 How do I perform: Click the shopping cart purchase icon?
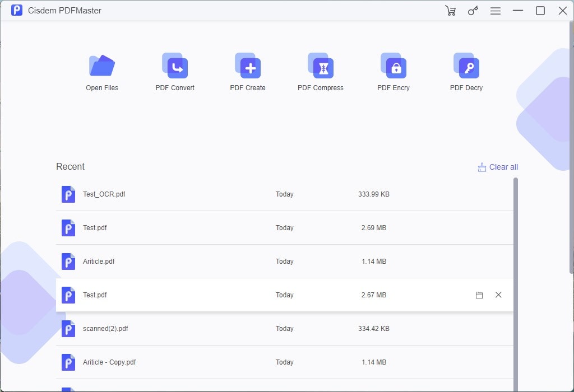451,10
